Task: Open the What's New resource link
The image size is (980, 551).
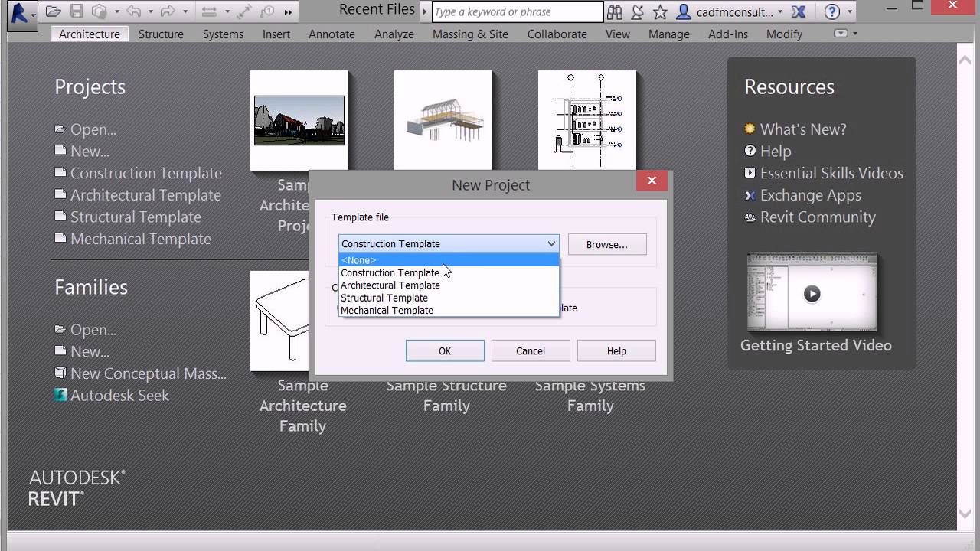Action: click(803, 129)
